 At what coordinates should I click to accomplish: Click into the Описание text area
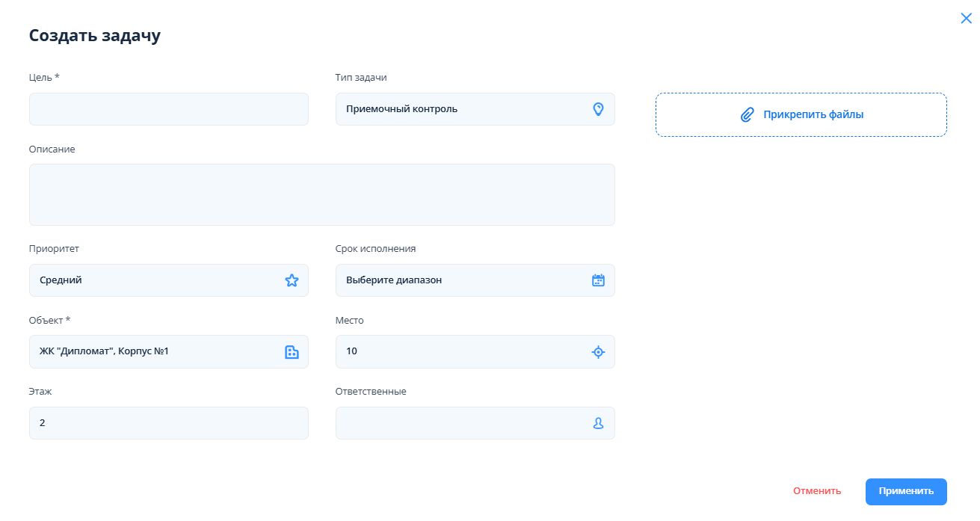coord(321,194)
